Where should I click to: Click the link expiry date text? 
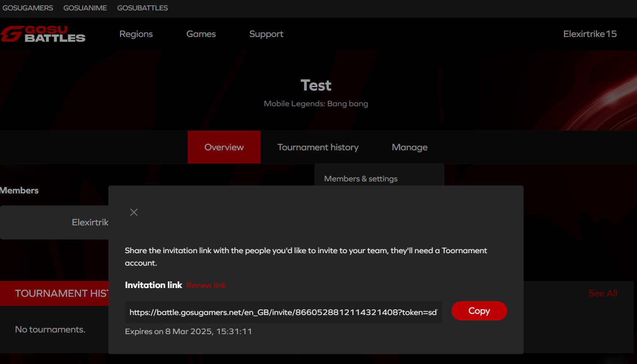(x=189, y=332)
